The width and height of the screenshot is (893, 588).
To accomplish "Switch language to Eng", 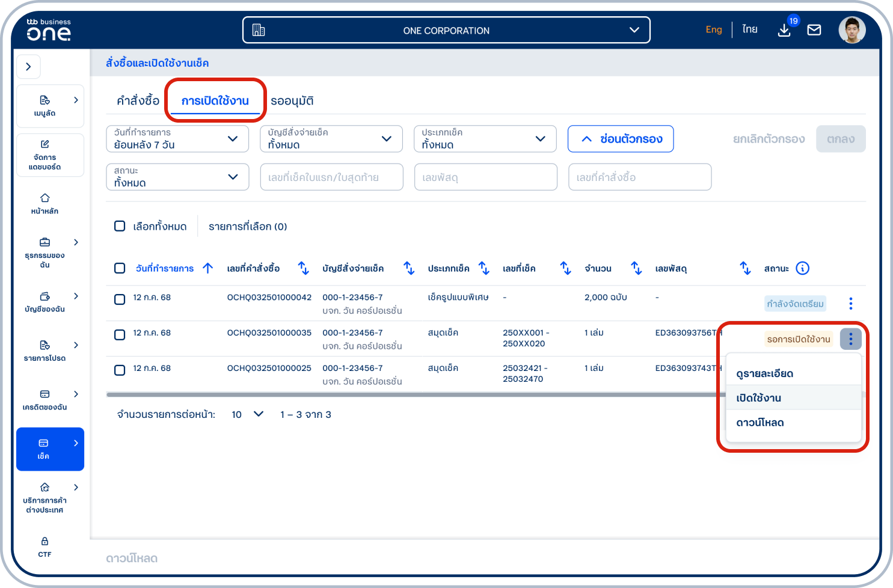I will pos(713,29).
